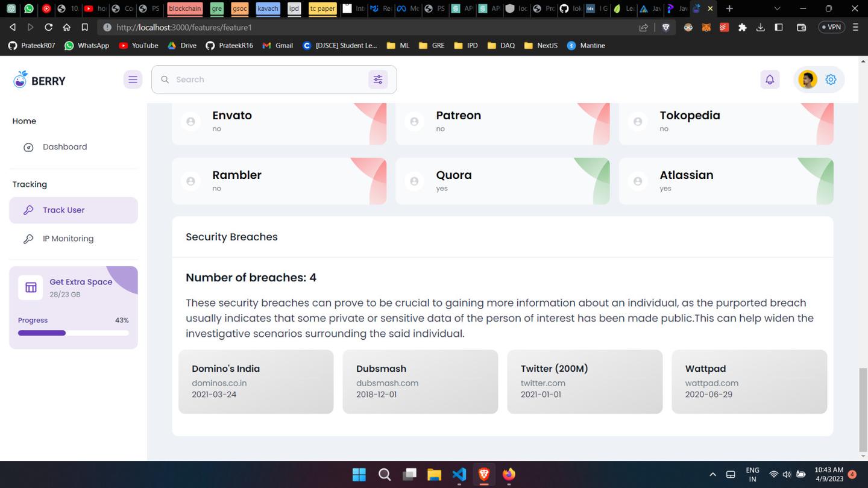Open settings gear next to avatar

(831, 80)
